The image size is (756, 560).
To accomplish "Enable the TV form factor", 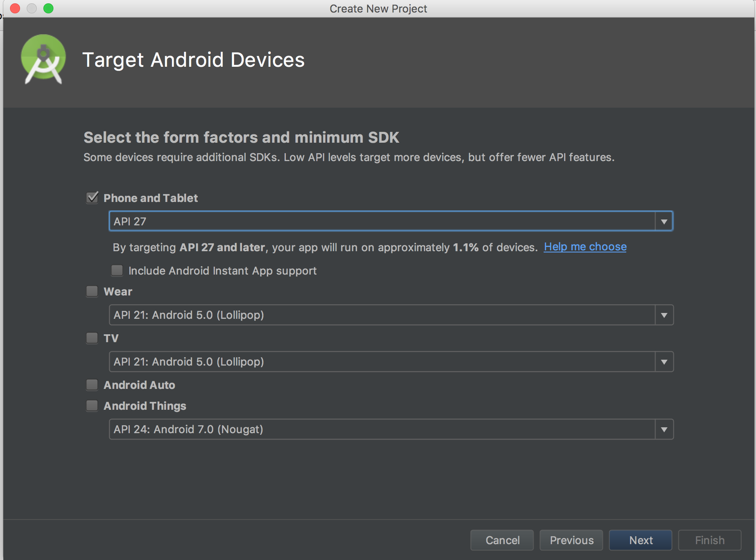I will coord(92,338).
